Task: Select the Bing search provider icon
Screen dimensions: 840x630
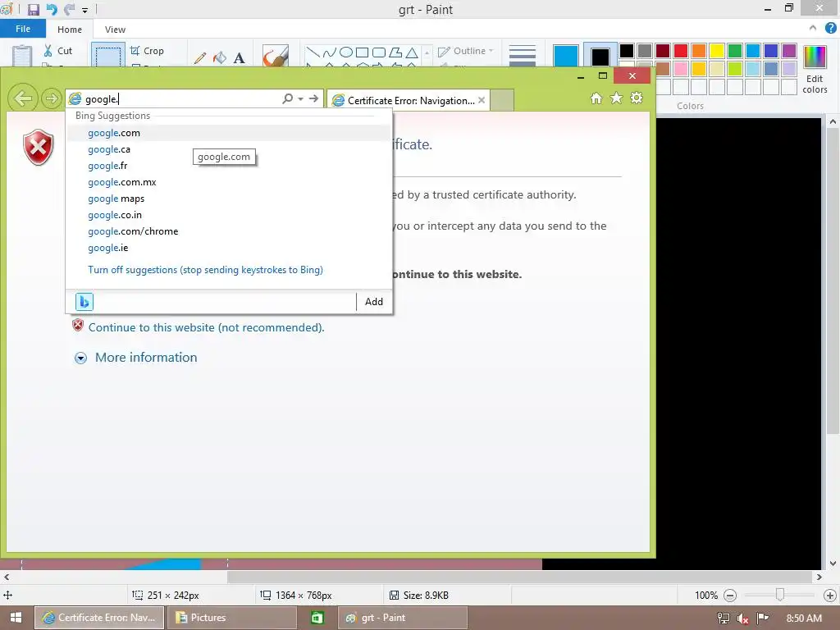Action: 84,302
